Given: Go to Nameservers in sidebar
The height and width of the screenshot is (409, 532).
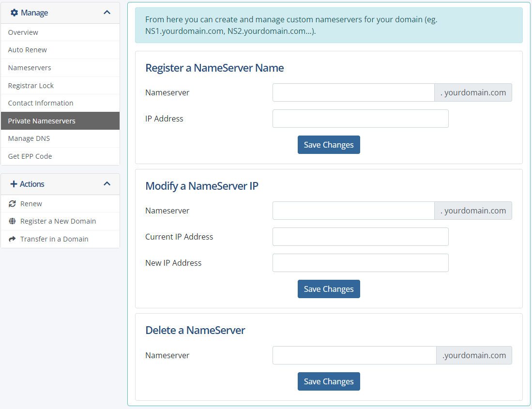Looking at the screenshot, I should [x=61, y=68].
